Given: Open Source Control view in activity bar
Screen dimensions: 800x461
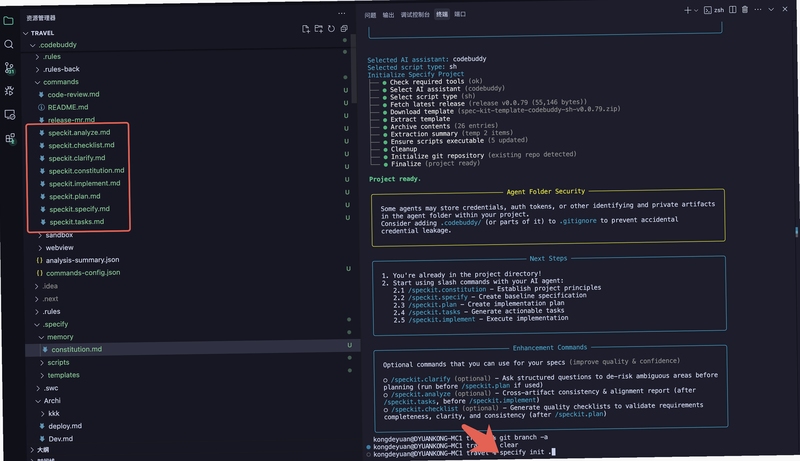Looking at the screenshot, I should pyautogui.click(x=9, y=68).
